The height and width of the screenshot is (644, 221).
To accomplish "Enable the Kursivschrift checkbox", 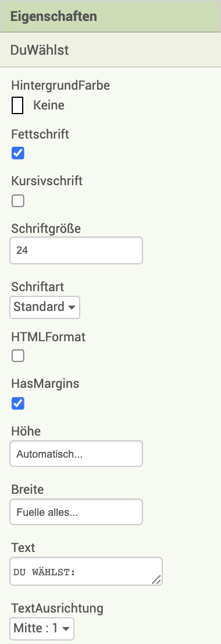I will [x=17, y=201].
